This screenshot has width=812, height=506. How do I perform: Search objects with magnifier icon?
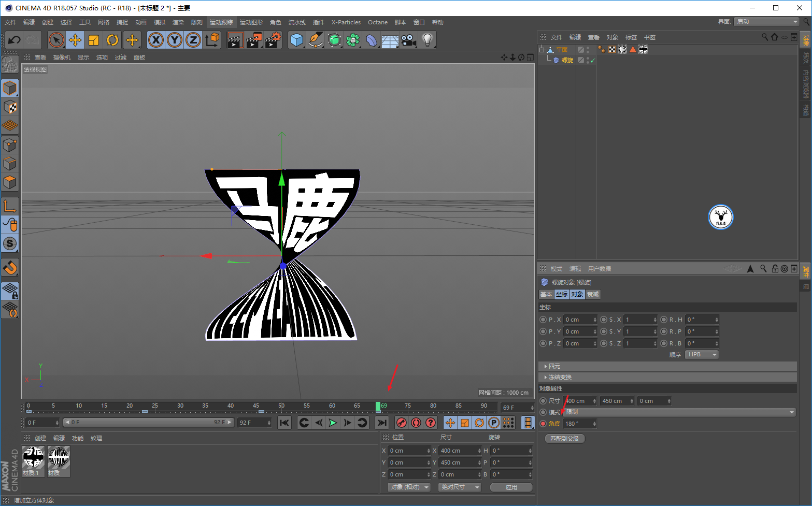point(764,37)
